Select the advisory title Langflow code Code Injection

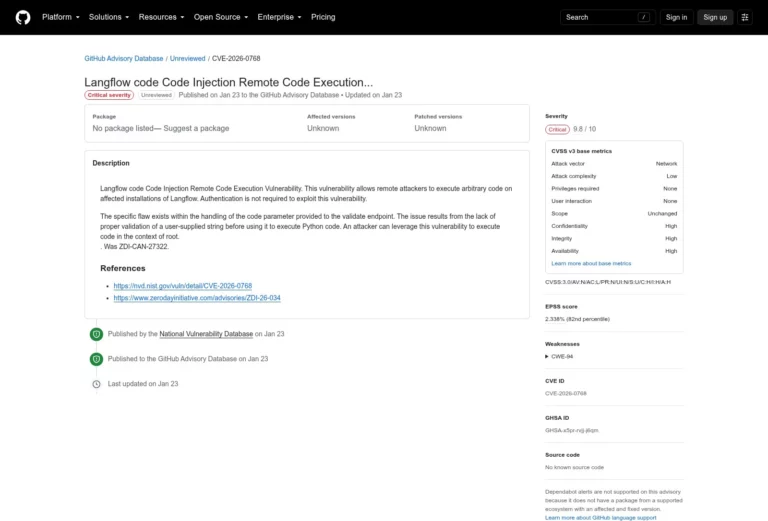[228, 82]
